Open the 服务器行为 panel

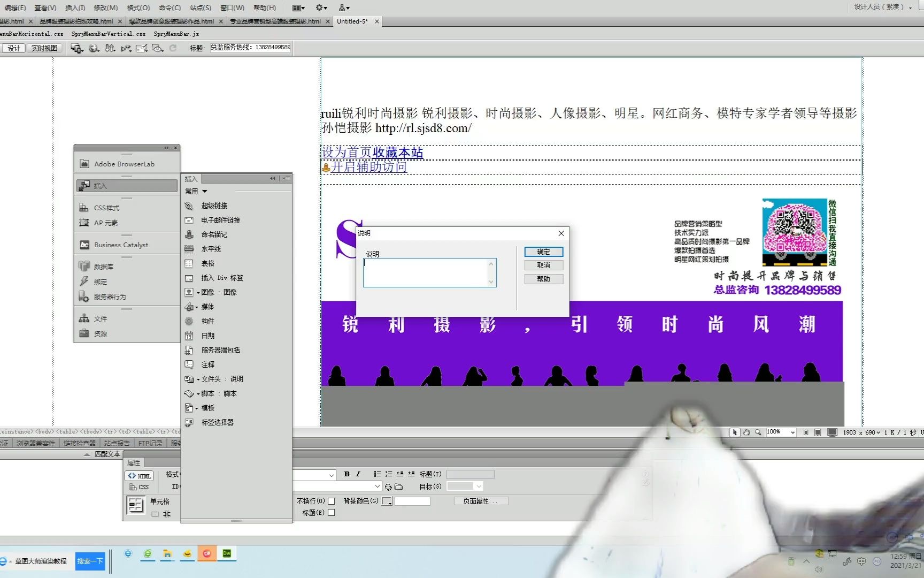(x=127, y=296)
